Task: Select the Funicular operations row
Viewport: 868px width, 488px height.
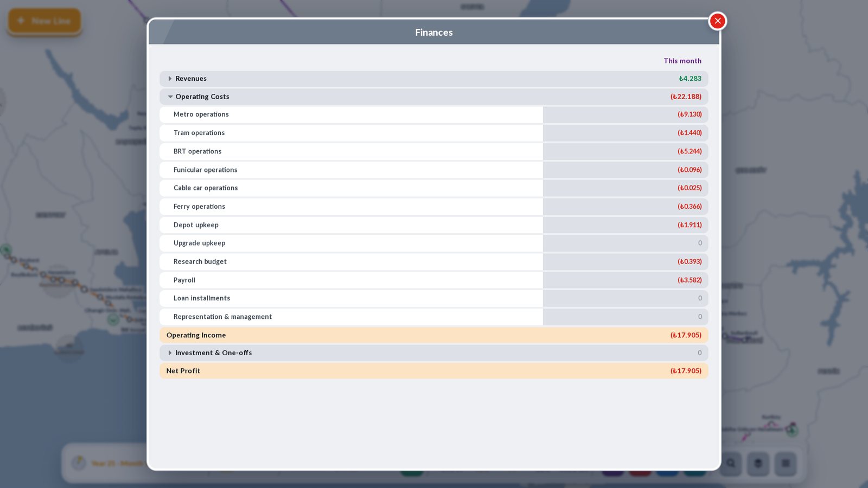Action: coord(433,170)
